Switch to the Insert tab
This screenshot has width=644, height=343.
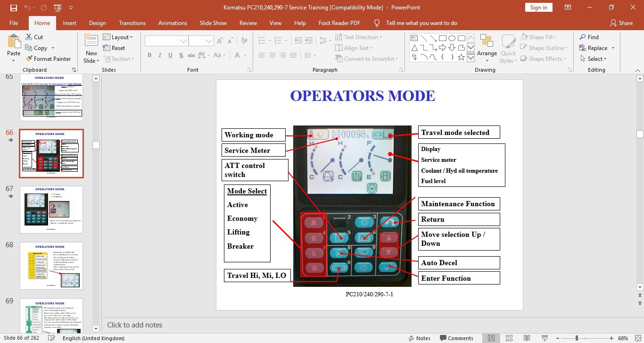pos(69,23)
